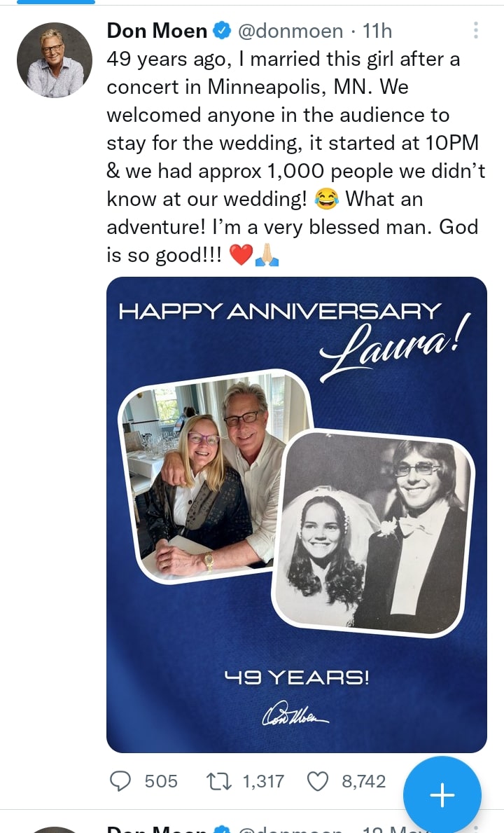Click the Happy Anniversary heading on the image
The width and height of the screenshot is (504, 833).
click(280, 311)
